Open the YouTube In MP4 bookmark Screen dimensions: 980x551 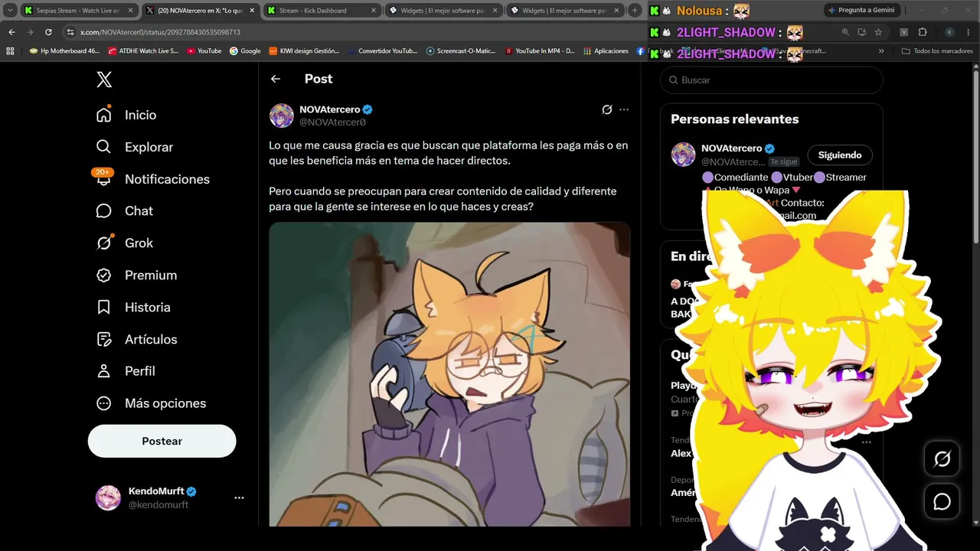(x=540, y=51)
